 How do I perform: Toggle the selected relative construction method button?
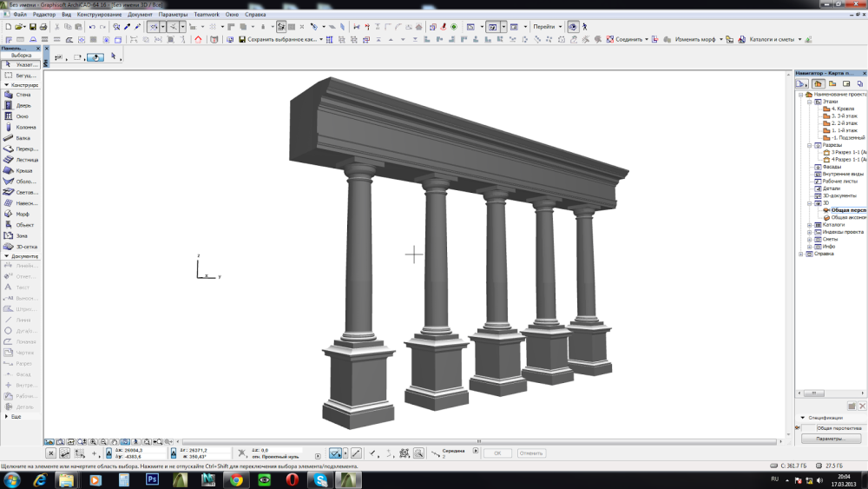(335, 453)
